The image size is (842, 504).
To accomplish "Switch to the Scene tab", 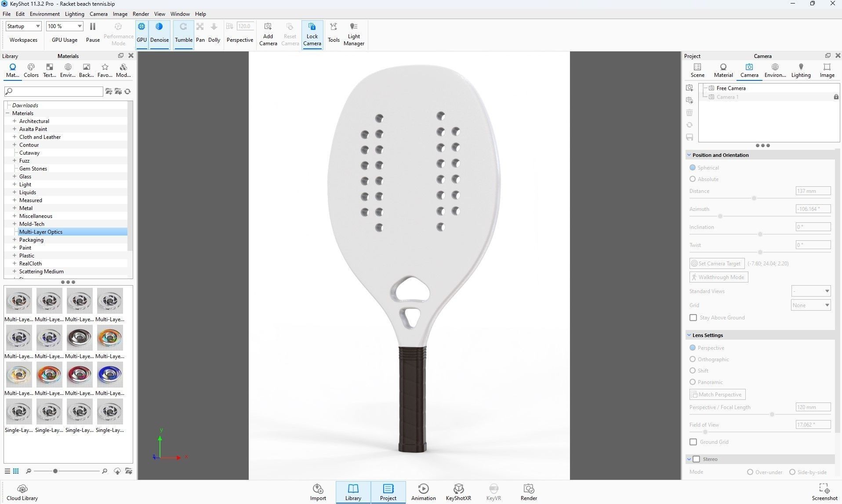I will [x=697, y=70].
